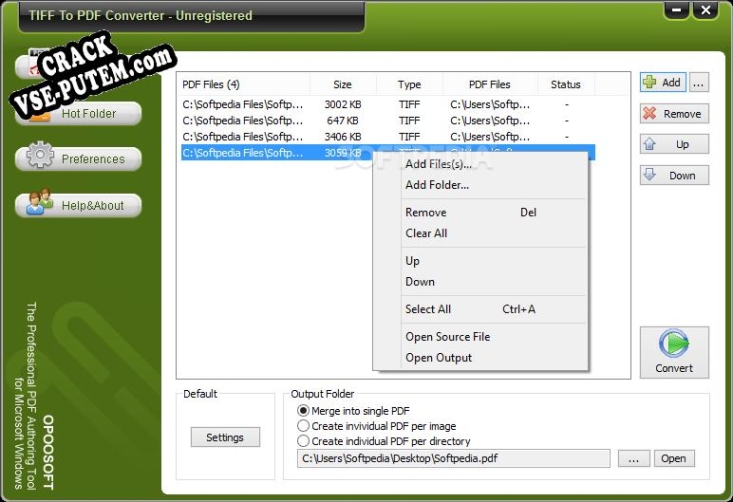Open the output folder with Open button
Viewport: 733px width, 502px height.
674,459
